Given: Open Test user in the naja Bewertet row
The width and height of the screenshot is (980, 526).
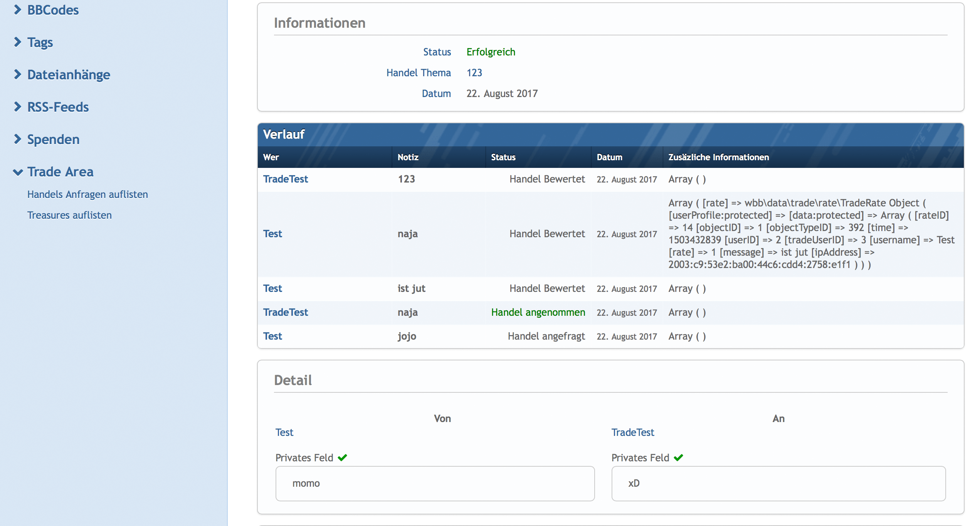Looking at the screenshot, I should pyautogui.click(x=272, y=234).
